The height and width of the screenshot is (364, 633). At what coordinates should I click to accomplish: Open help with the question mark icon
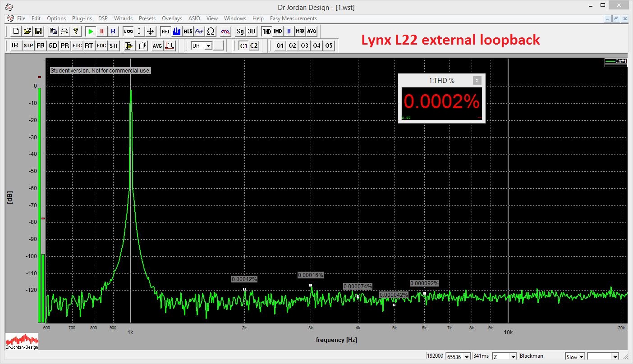pyautogui.click(x=76, y=31)
